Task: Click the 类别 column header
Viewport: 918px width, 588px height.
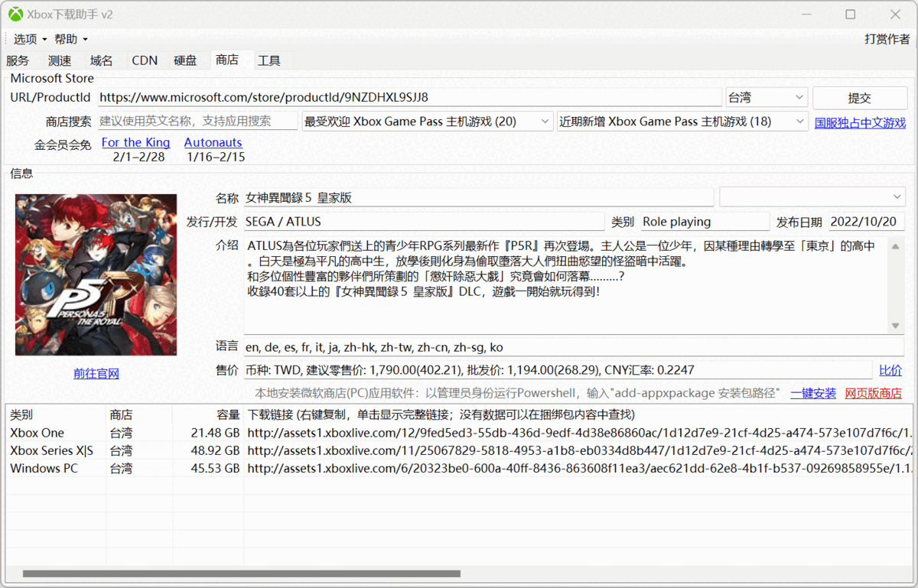Action: pyautogui.click(x=56, y=414)
